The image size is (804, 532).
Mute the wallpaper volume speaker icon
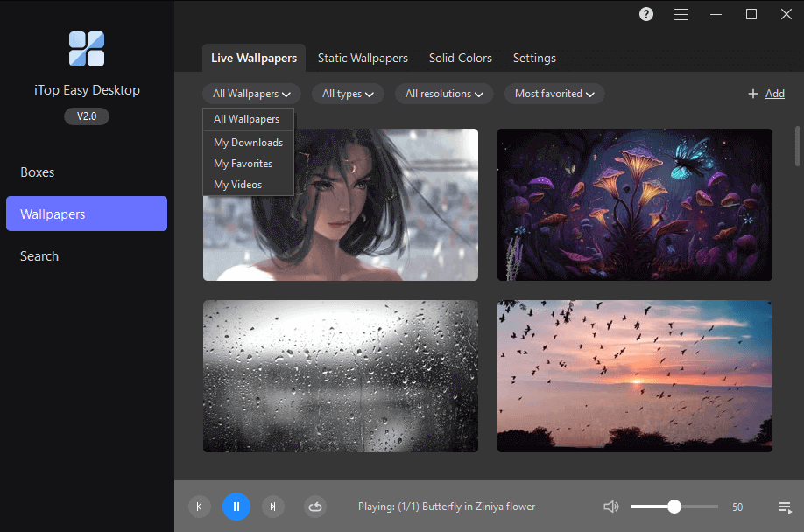point(610,507)
